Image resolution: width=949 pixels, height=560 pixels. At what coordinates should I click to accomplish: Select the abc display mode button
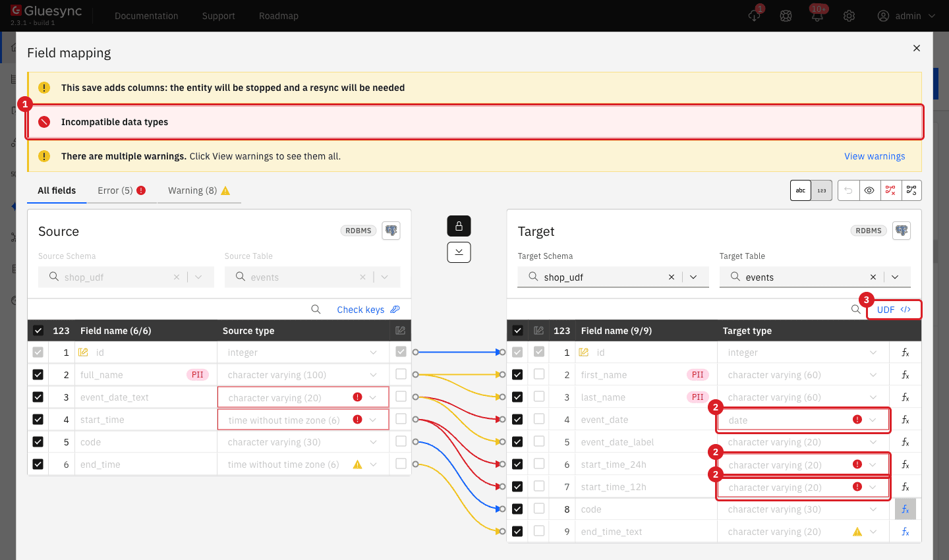tap(801, 190)
